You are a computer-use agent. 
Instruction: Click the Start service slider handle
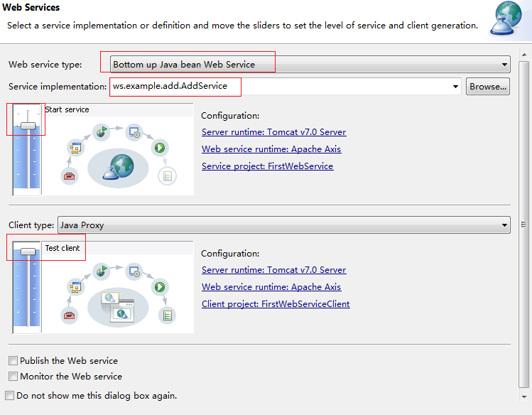[x=28, y=126]
